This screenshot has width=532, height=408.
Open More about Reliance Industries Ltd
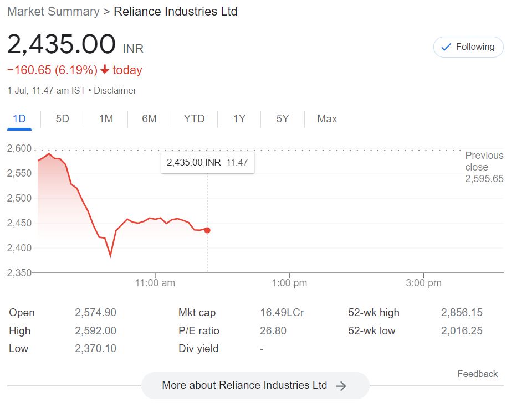(255, 385)
